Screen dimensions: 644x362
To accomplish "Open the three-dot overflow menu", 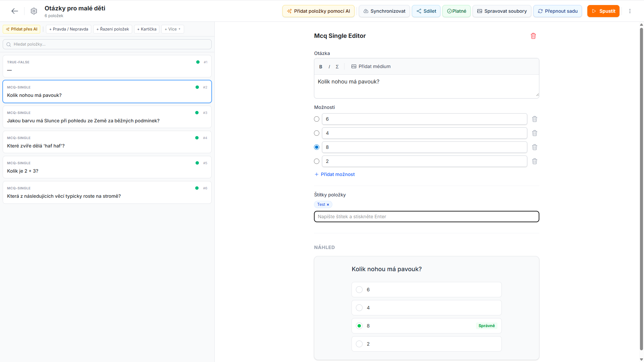I will pyautogui.click(x=630, y=11).
